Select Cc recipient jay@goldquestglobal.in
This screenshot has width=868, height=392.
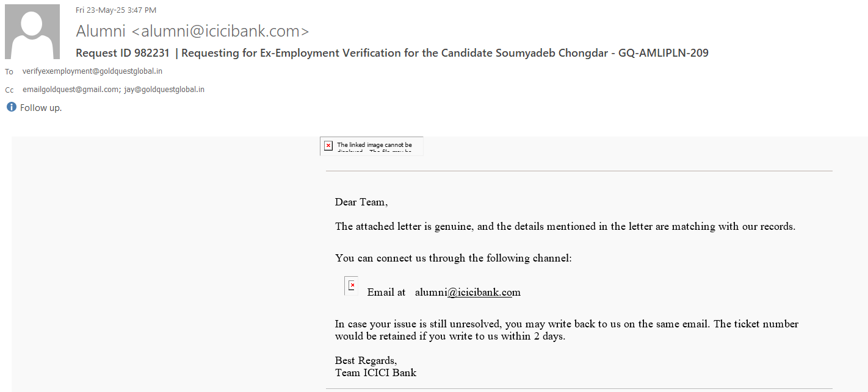pyautogui.click(x=164, y=90)
